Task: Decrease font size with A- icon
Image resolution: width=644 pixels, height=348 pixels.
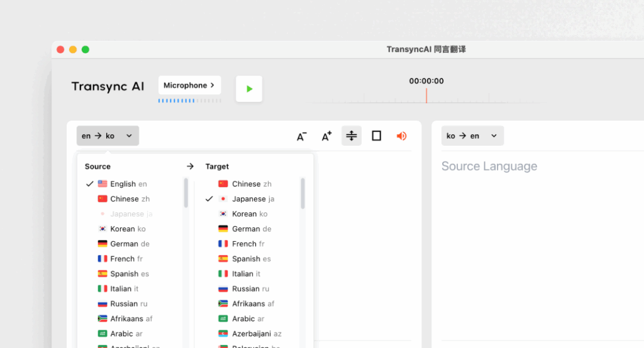Action: tap(301, 136)
